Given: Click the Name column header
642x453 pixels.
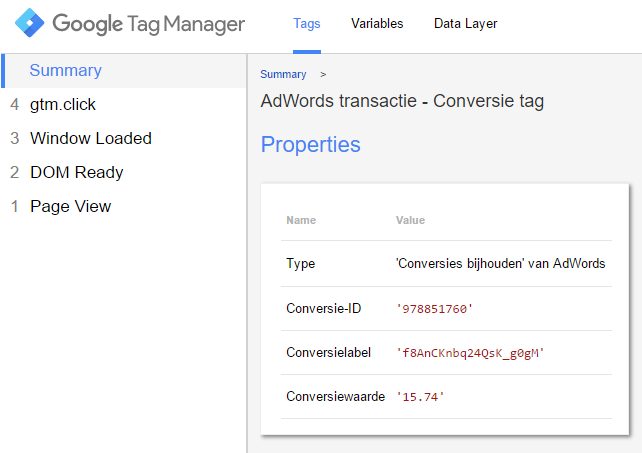Looking at the screenshot, I should 300,220.
